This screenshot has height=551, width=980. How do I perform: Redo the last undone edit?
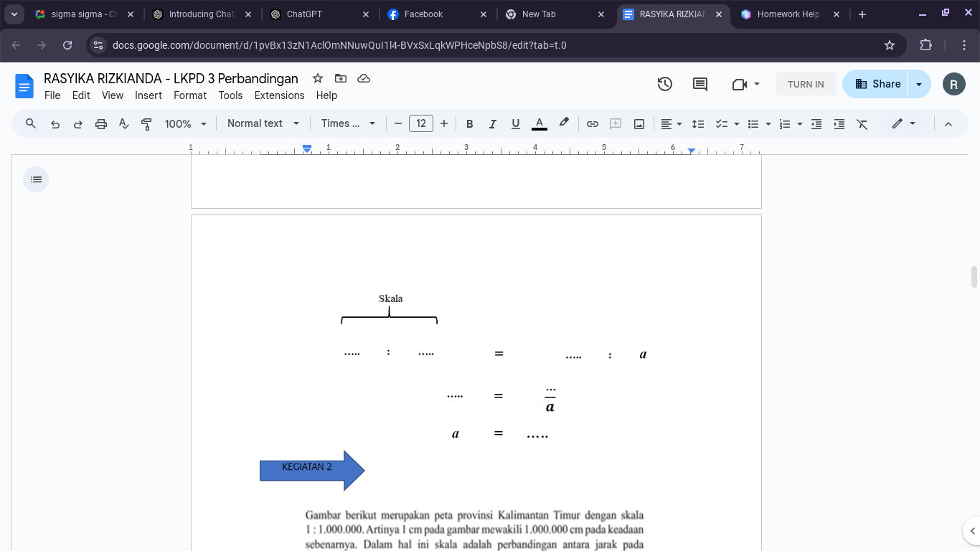click(x=78, y=123)
